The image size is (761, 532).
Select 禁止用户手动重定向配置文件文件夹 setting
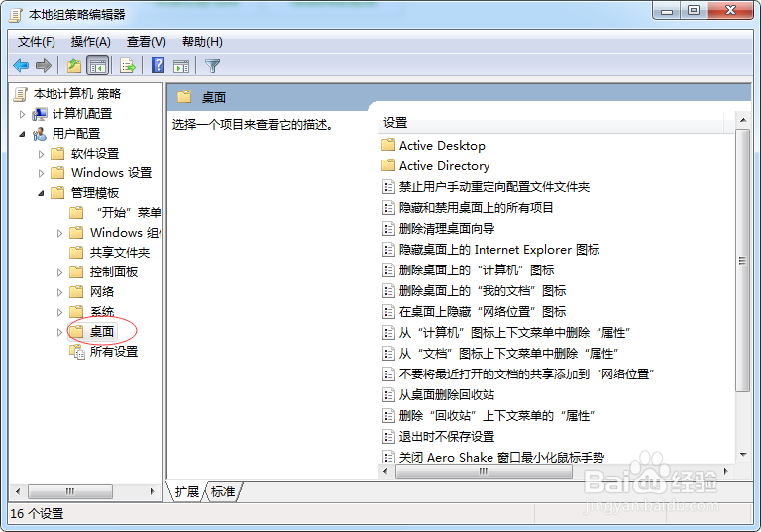tap(487, 187)
